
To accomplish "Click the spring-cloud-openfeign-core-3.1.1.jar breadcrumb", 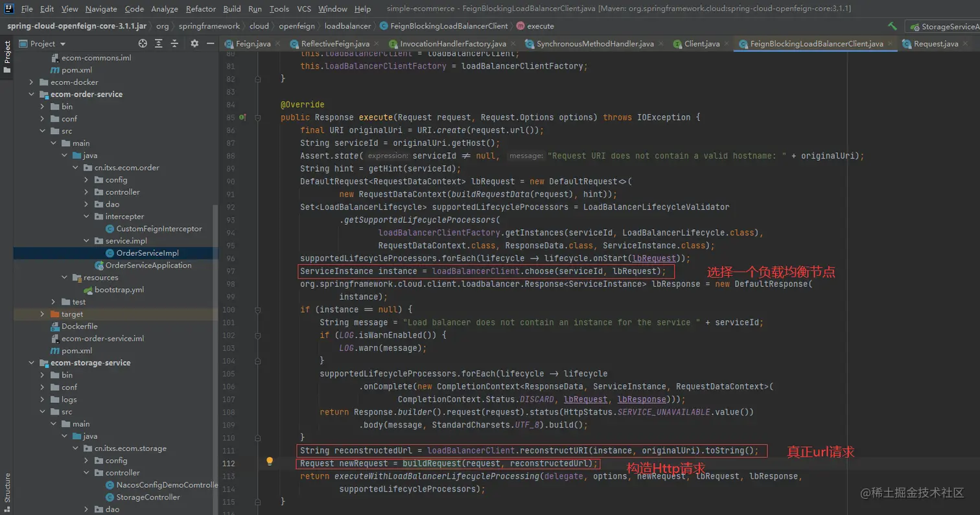I will tap(76, 27).
